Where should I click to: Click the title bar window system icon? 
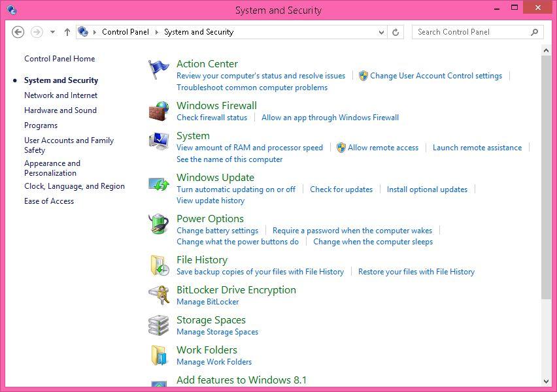tap(11, 10)
